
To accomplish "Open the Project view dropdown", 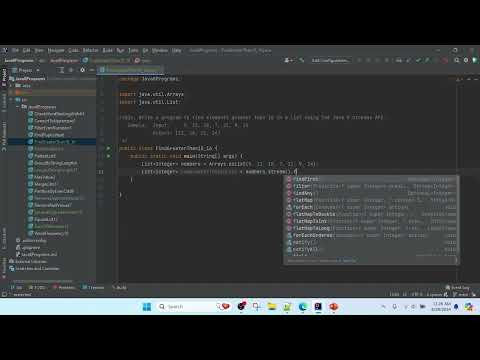I will coord(26,70).
